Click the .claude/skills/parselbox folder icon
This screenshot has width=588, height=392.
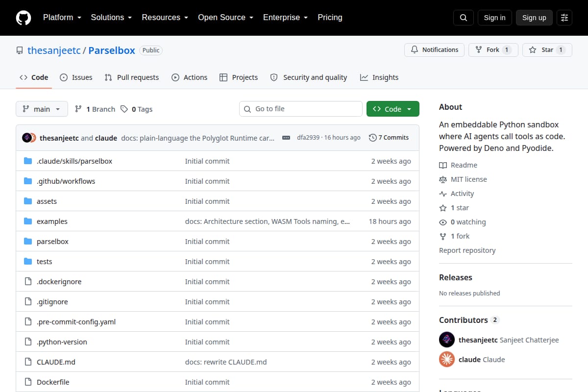point(28,161)
